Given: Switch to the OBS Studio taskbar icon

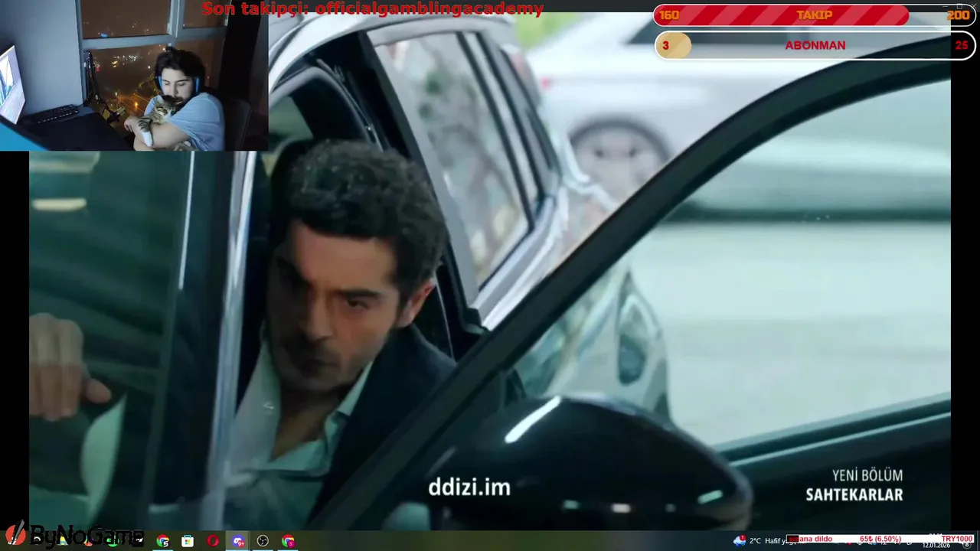Looking at the screenshot, I should (x=263, y=541).
